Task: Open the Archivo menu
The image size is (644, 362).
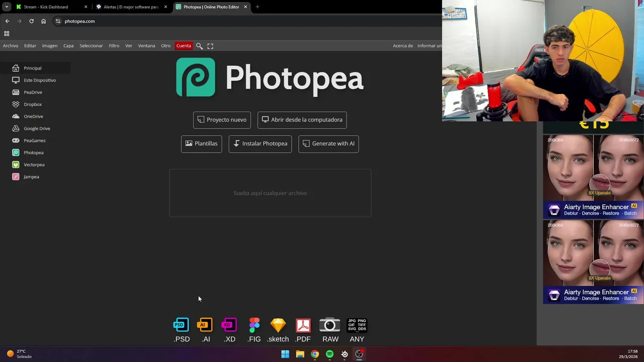Action: (11, 46)
